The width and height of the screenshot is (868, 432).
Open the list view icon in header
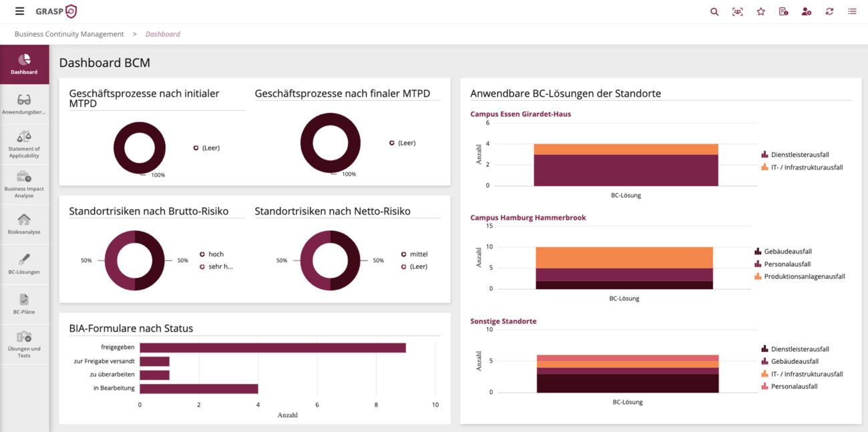pyautogui.click(x=852, y=11)
